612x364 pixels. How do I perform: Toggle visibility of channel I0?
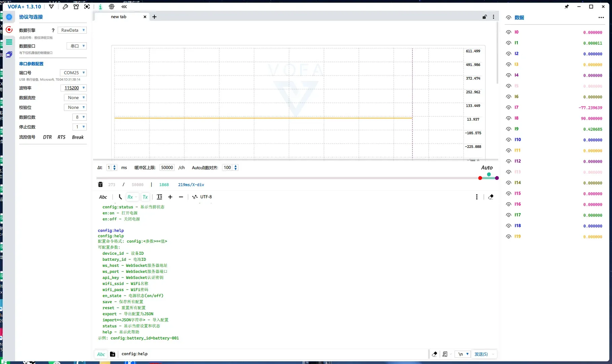tap(508, 32)
